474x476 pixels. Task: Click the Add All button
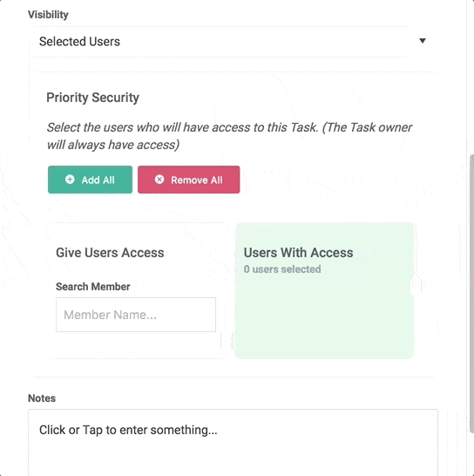point(90,180)
